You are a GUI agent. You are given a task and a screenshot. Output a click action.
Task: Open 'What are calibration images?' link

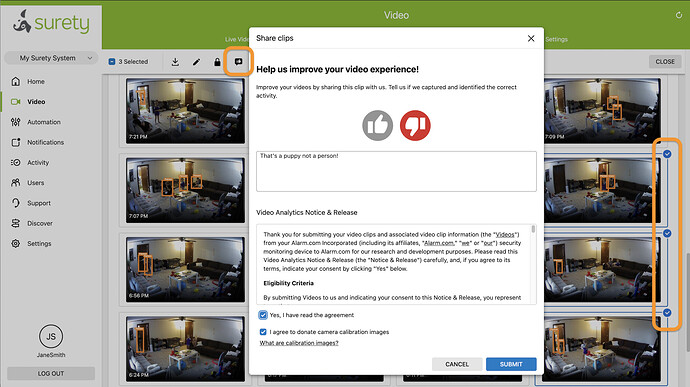[x=299, y=343]
